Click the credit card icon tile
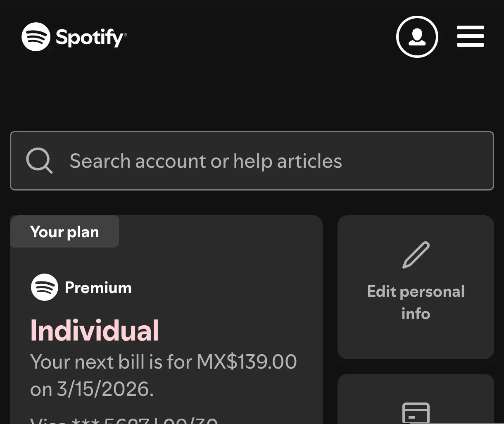 [416, 413]
